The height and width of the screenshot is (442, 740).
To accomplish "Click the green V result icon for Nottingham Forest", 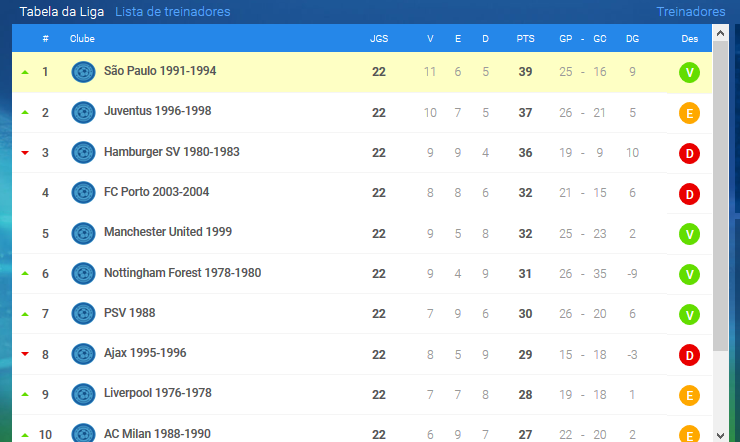I will click(x=689, y=275).
